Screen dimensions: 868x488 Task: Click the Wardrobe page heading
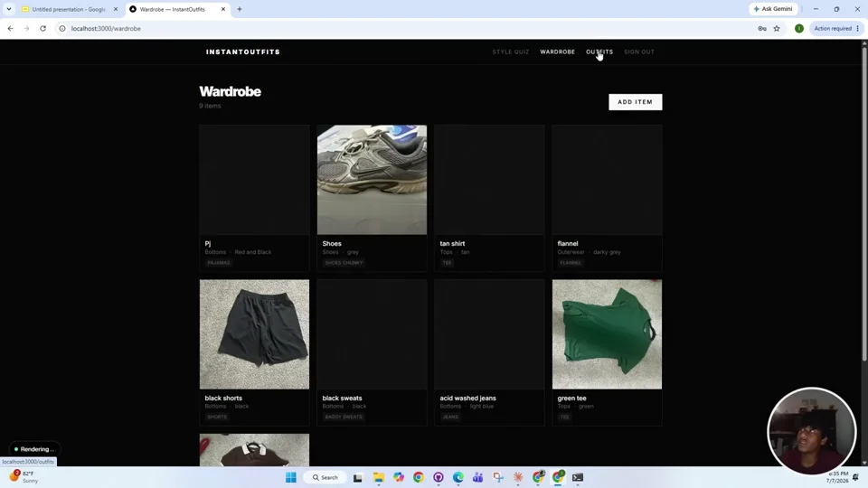click(230, 91)
